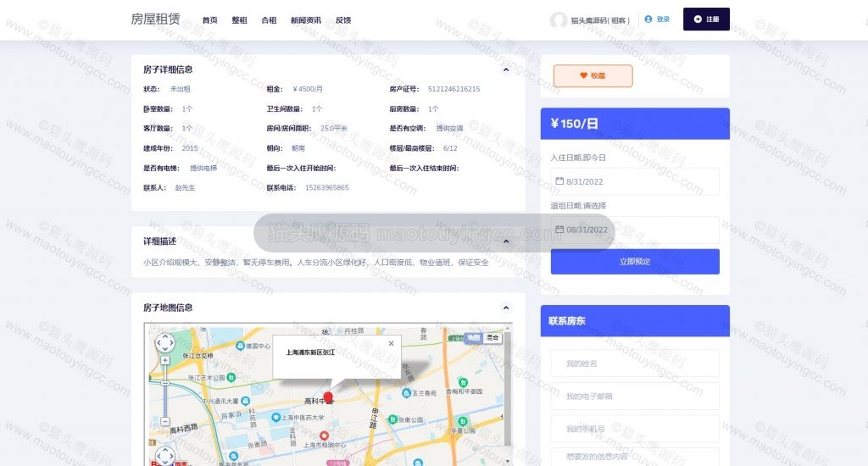Screen dimensions: 868x466
Task: Switch map to 地图 view
Action: tap(473, 337)
